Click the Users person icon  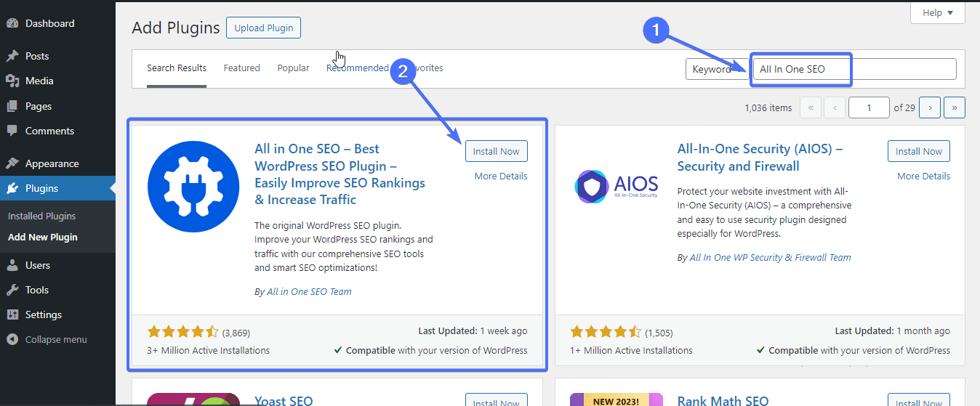tap(12, 265)
